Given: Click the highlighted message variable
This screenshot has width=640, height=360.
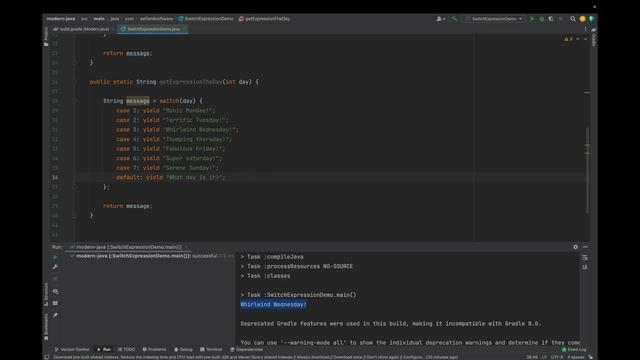Looking at the screenshot, I should (x=138, y=101).
